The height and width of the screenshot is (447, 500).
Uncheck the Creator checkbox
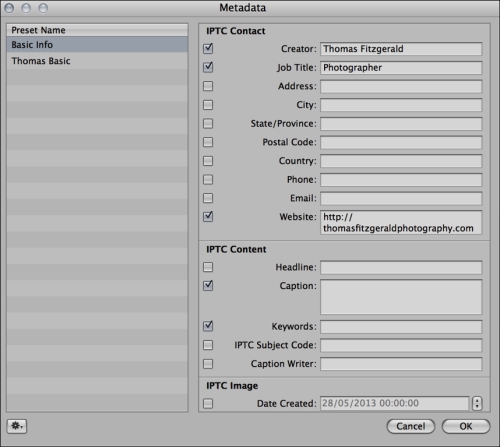coord(208,49)
